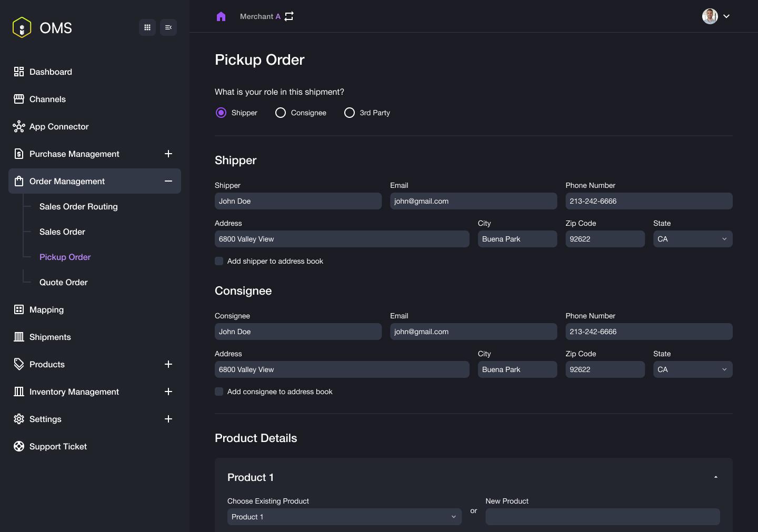Click the New Product input field

click(603, 517)
